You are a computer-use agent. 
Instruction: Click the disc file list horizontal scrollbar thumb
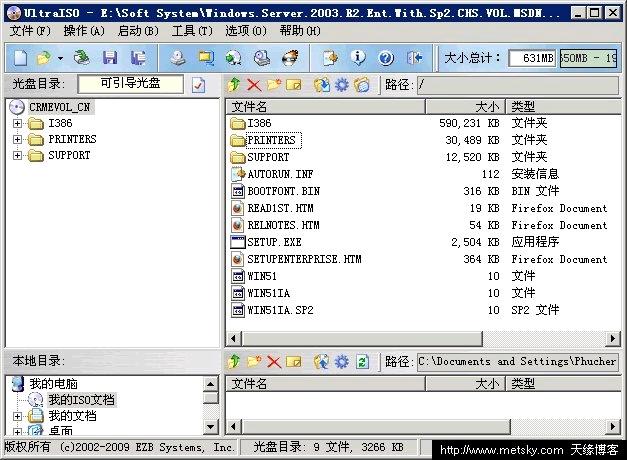point(362,339)
